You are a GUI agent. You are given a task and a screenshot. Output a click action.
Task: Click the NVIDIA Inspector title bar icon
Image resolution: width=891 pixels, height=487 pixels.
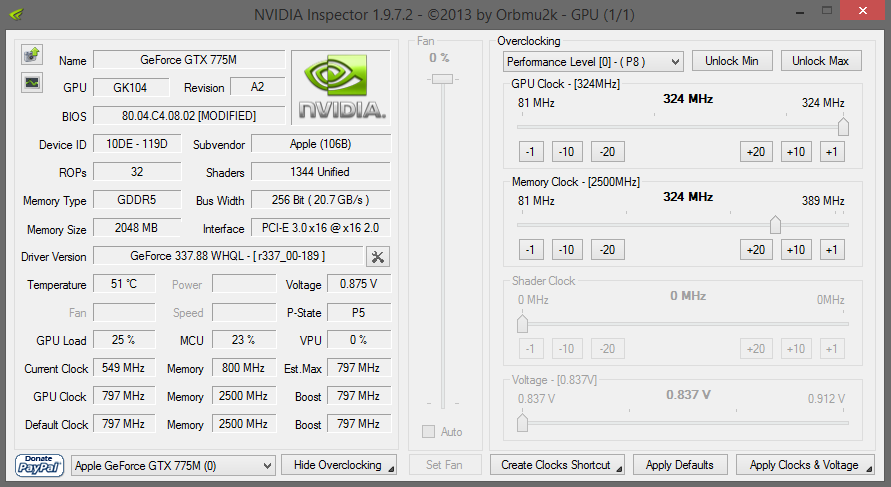point(16,14)
